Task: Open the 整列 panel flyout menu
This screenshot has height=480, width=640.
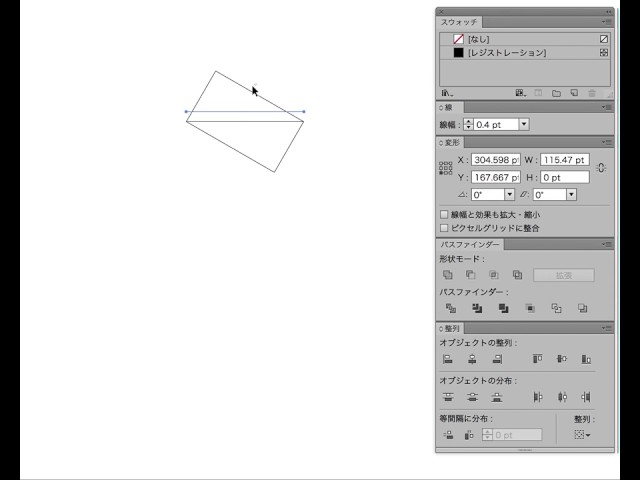Action: tap(606, 328)
